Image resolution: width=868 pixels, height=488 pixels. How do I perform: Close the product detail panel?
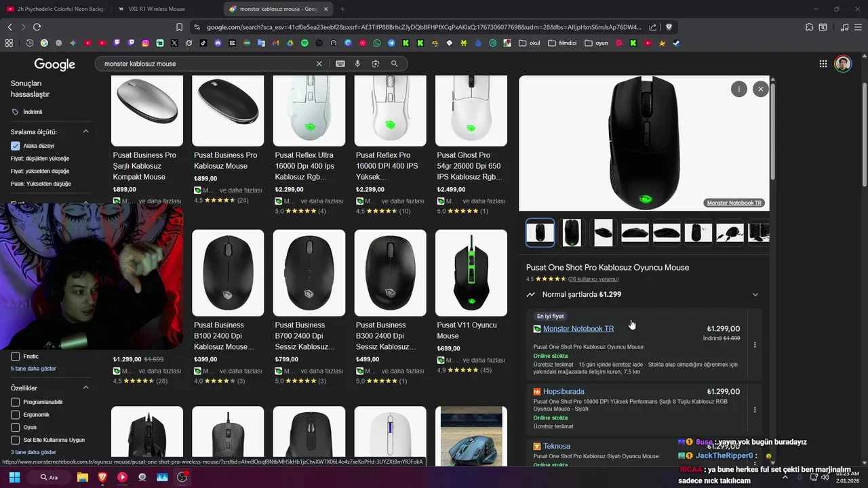[x=760, y=89]
